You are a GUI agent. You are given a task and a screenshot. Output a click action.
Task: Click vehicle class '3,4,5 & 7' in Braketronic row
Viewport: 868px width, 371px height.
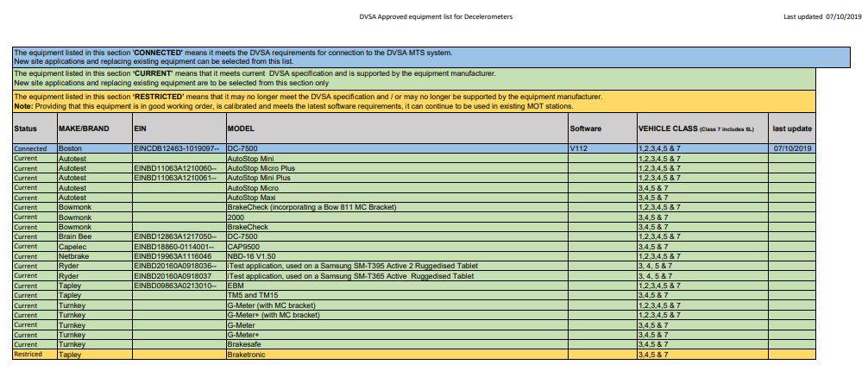[x=653, y=355]
